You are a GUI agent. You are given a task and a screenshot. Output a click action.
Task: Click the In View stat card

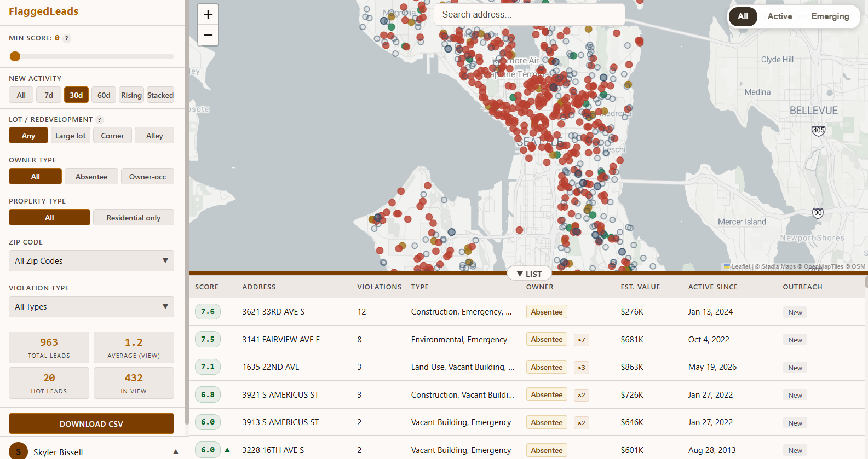pos(134,383)
